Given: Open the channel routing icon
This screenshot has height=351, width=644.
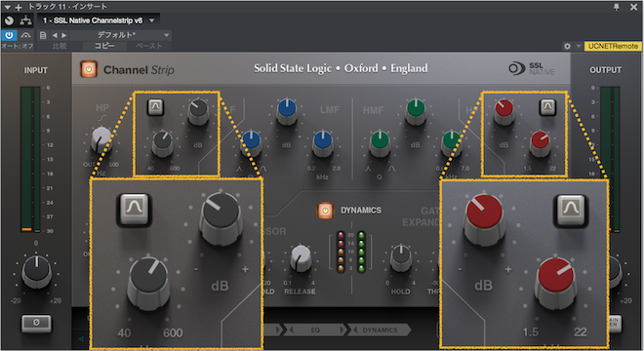Looking at the screenshot, I should 26,20.
